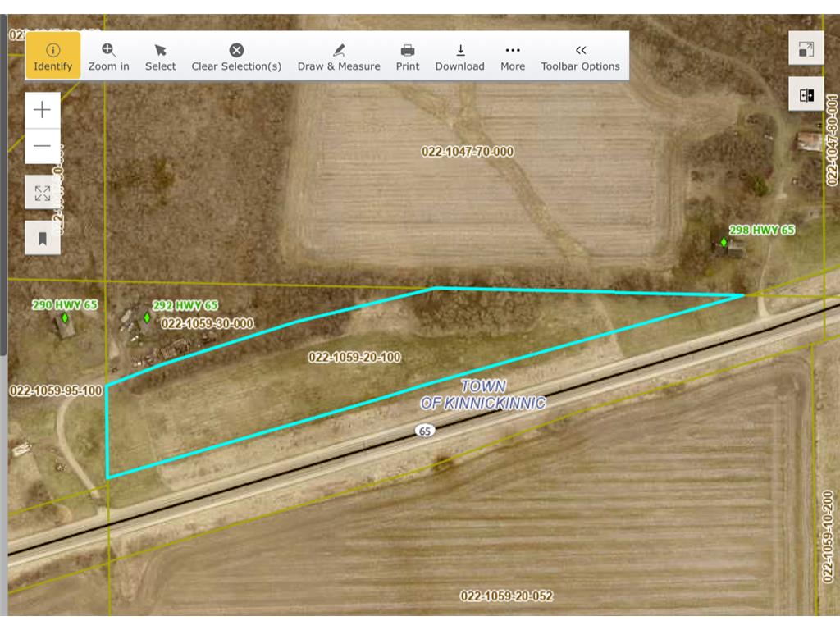Viewport: 840px width, 630px height.
Task: Select parcel labeled 022-1059-20-100
Action: tap(354, 357)
